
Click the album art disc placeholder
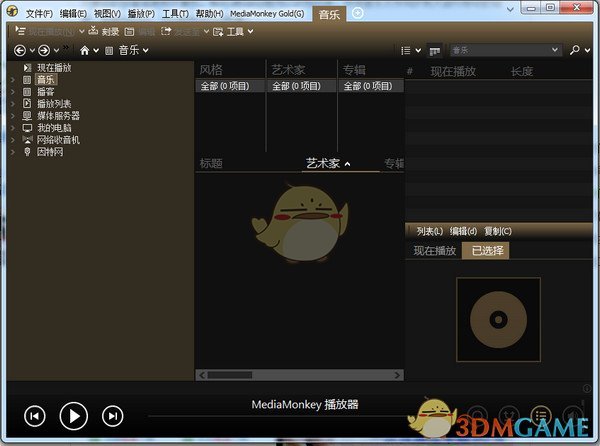(x=498, y=319)
